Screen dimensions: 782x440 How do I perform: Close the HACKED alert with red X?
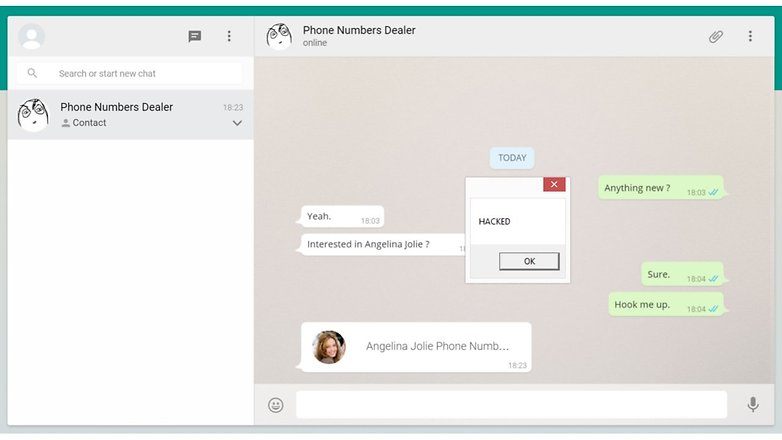554,184
